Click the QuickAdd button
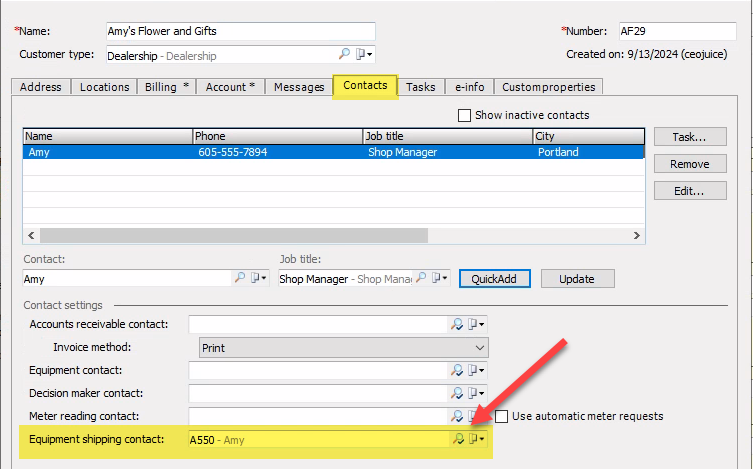The image size is (753, 469). tap(495, 278)
